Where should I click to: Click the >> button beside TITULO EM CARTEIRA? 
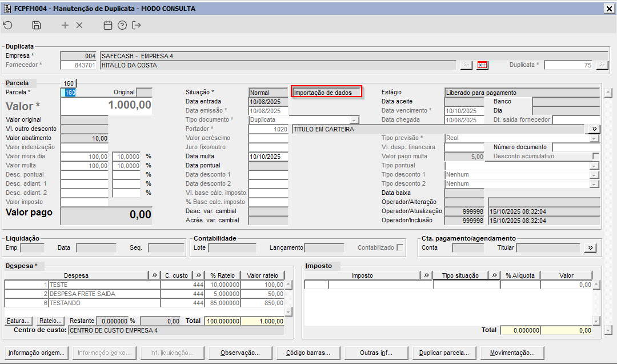point(594,129)
